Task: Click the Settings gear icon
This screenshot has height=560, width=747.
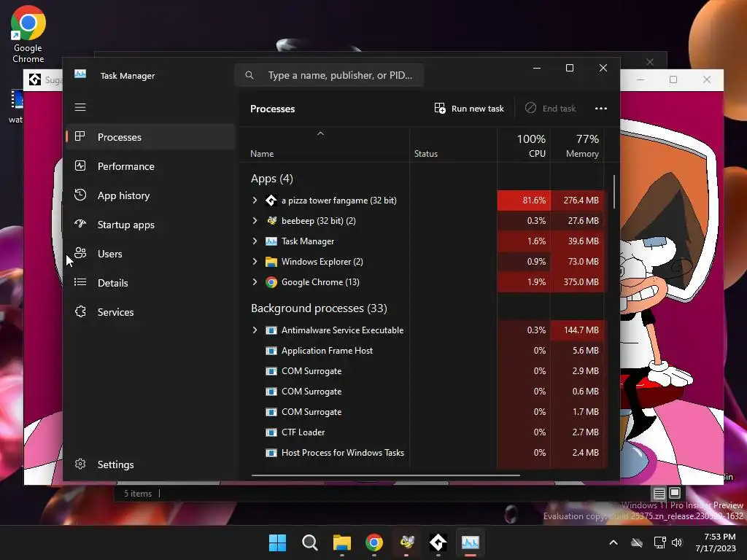Action: click(x=80, y=464)
